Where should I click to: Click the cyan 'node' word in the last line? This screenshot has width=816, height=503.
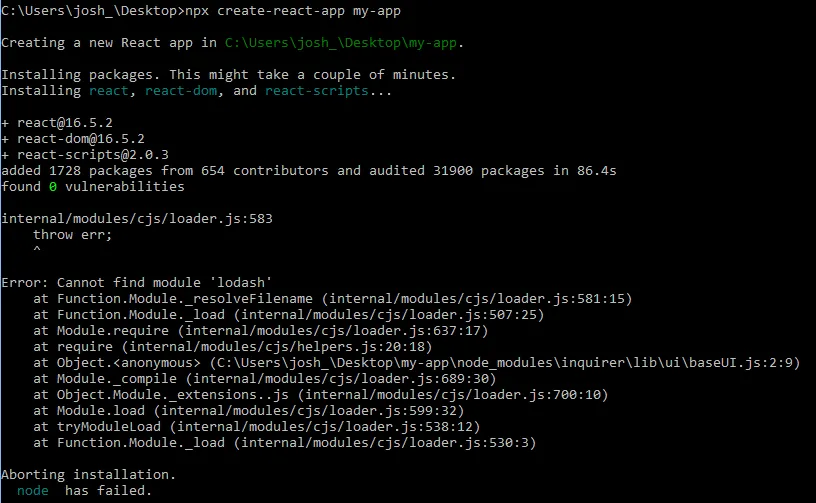[x=33, y=491]
